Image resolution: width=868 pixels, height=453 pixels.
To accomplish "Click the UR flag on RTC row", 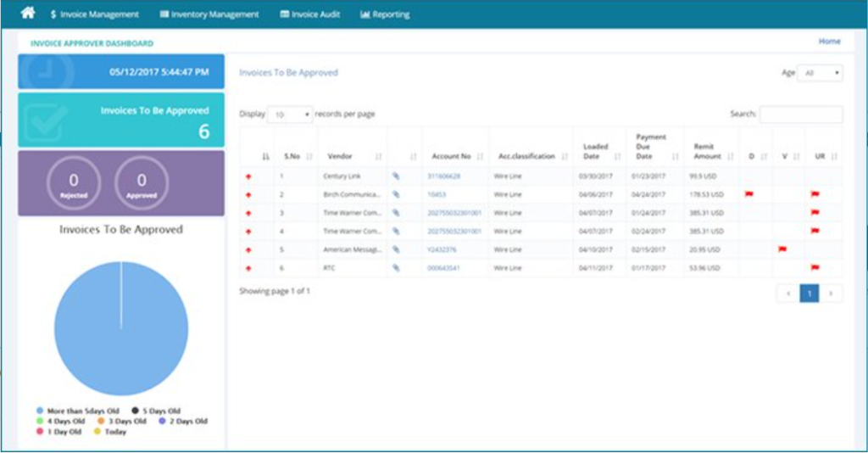I will 815,268.
